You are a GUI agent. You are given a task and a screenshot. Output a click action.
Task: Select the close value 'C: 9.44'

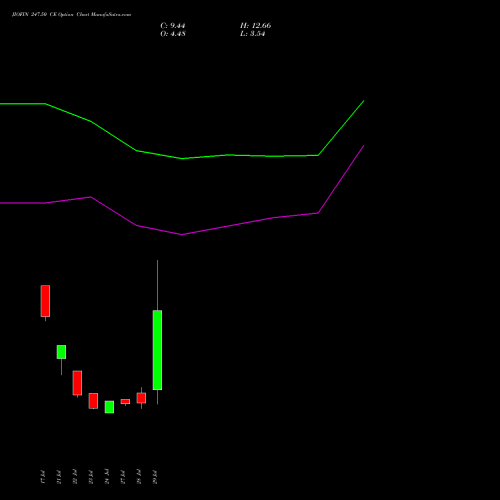point(173,26)
